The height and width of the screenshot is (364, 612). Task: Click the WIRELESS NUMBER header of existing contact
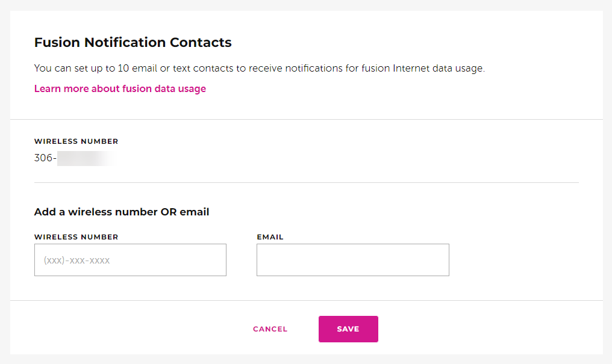pyautogui.click(x=76, y=141)
